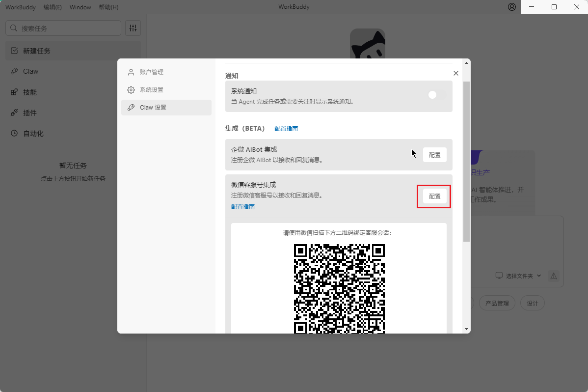
Task: Open the 编辑(E) menu
Action: click(53, 7)
